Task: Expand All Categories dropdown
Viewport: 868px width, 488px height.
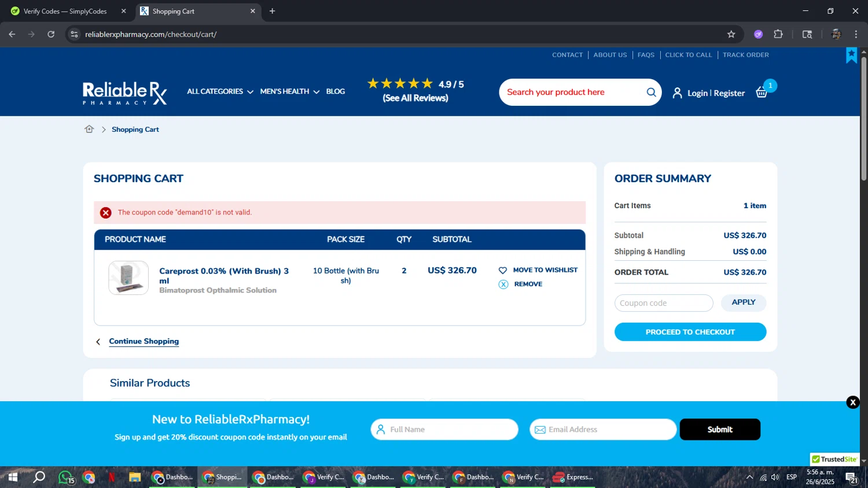Action: (220, 91)
